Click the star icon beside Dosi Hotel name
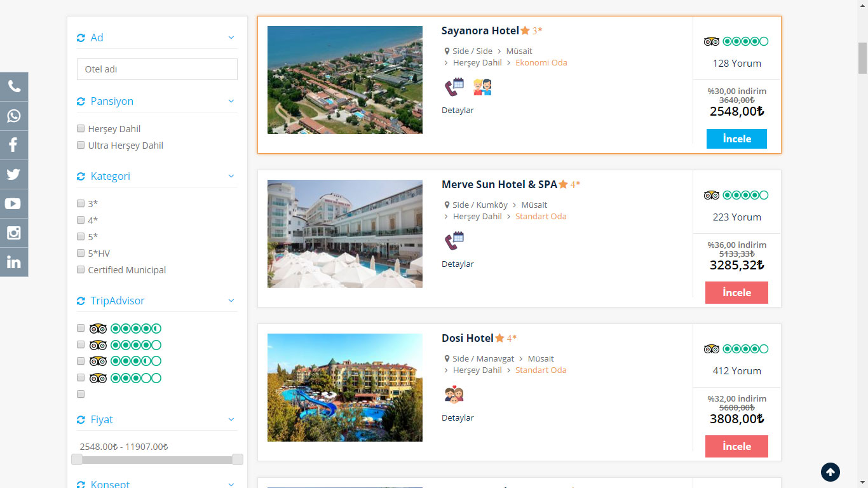This screenshot has width=868, height=488. pos(500,338)
